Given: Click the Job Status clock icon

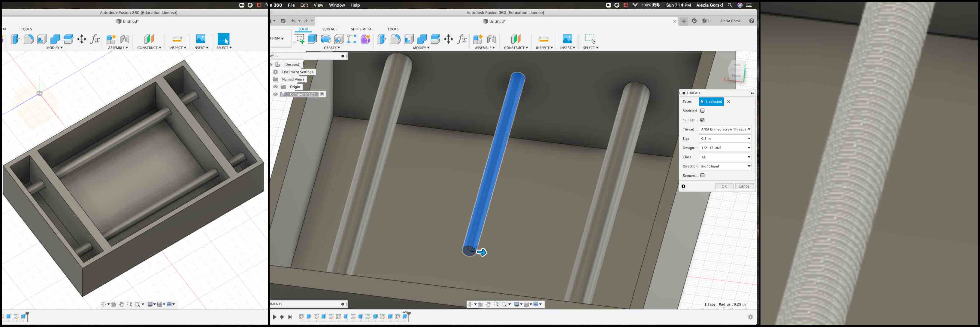Looking at the screenshot, I should pos(705,21).
